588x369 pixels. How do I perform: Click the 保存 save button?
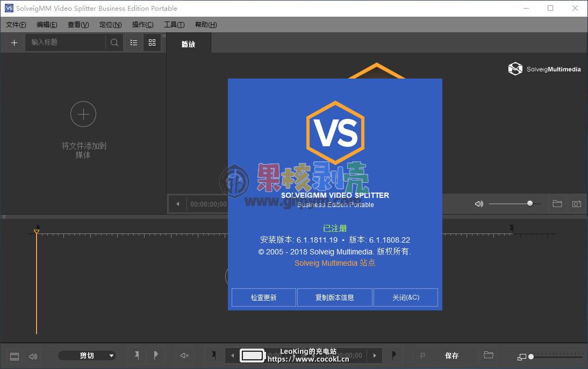click(451, 356)
